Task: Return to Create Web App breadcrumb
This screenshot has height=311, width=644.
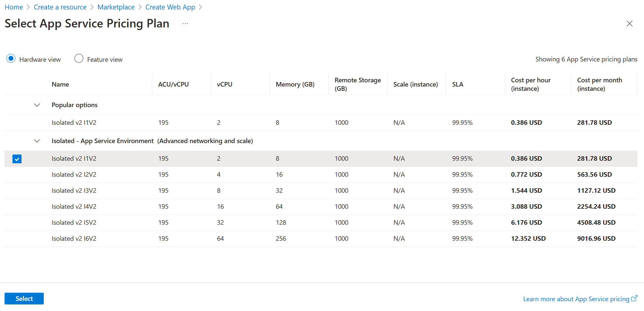Action: pos(170,7)
